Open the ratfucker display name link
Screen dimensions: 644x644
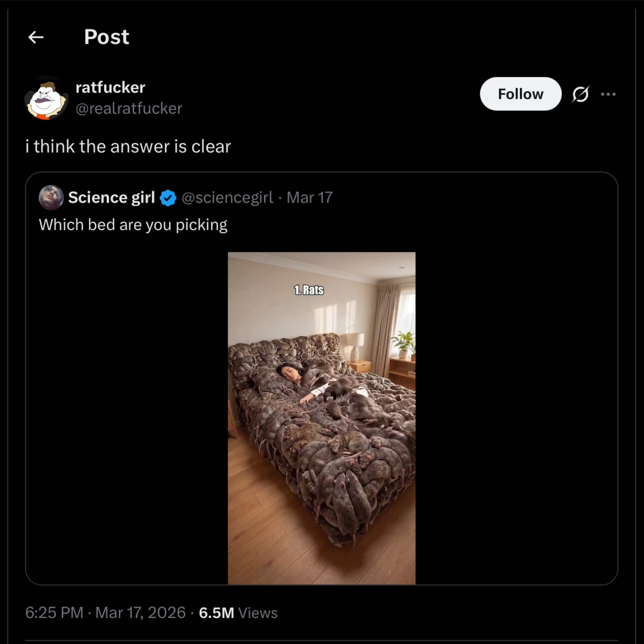coord(110,88)
